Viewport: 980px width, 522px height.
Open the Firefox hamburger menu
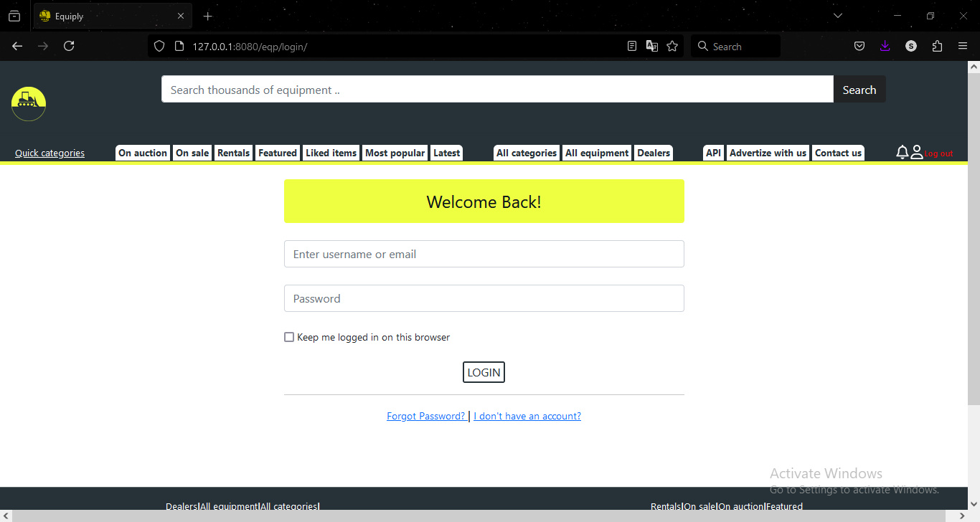pos(963,45)
